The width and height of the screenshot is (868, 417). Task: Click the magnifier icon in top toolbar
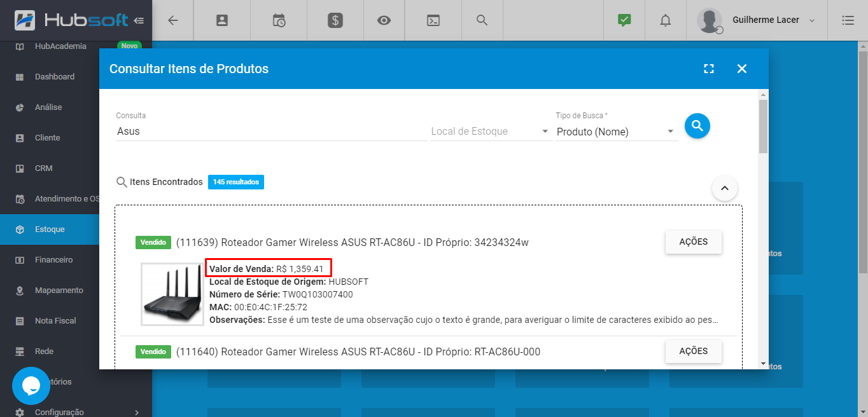(x=482, y=20)
